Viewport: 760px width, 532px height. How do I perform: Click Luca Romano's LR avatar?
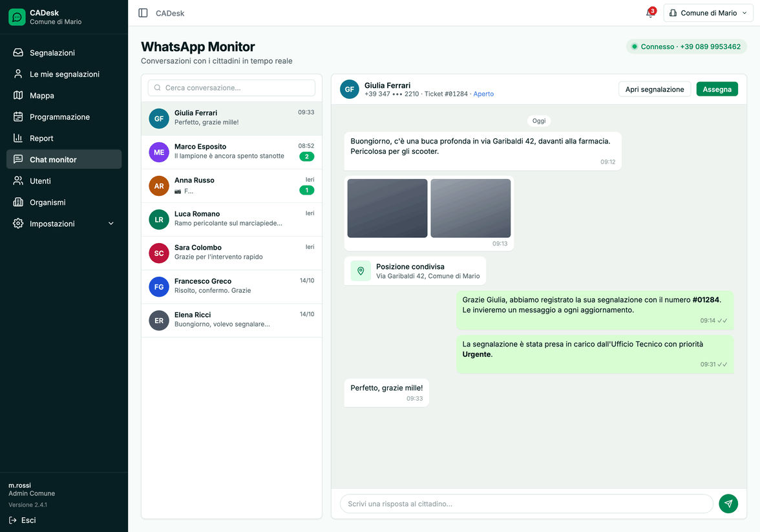[x=159, y=219]
